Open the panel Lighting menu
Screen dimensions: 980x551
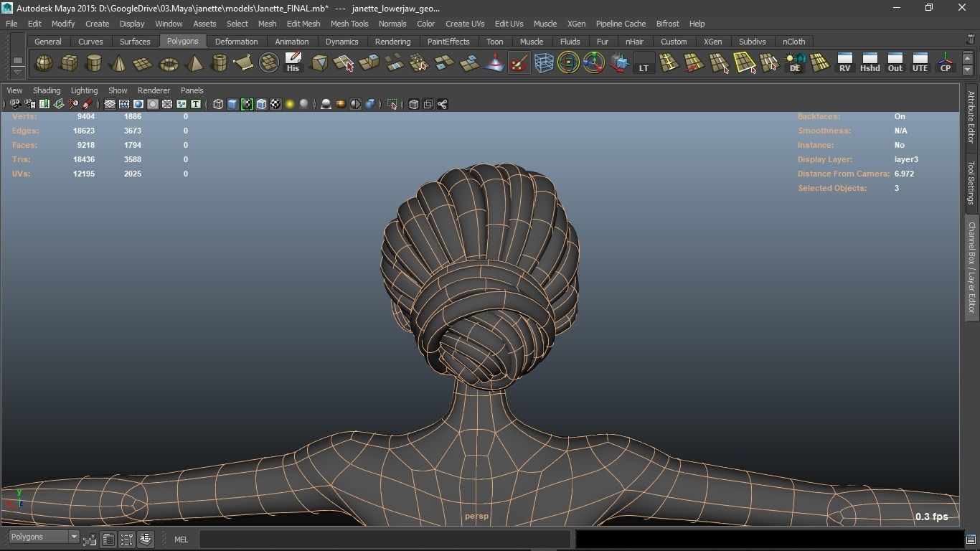point(84,90)
